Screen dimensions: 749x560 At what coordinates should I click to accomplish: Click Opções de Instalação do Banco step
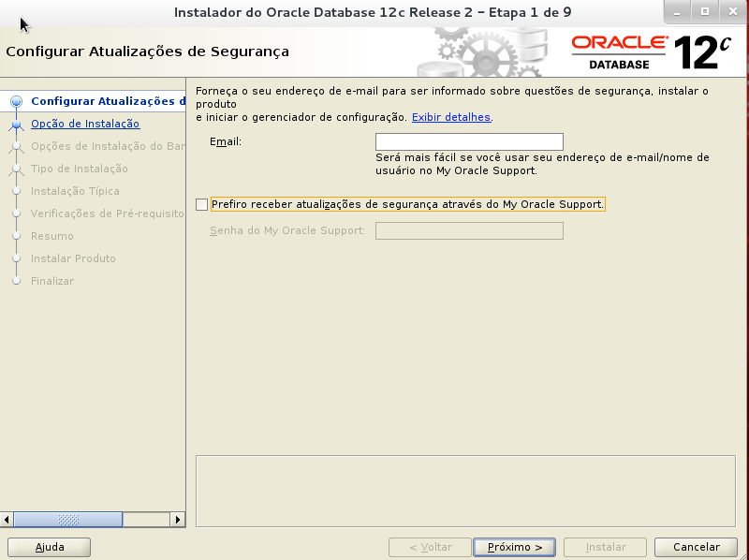coord(108,146)
